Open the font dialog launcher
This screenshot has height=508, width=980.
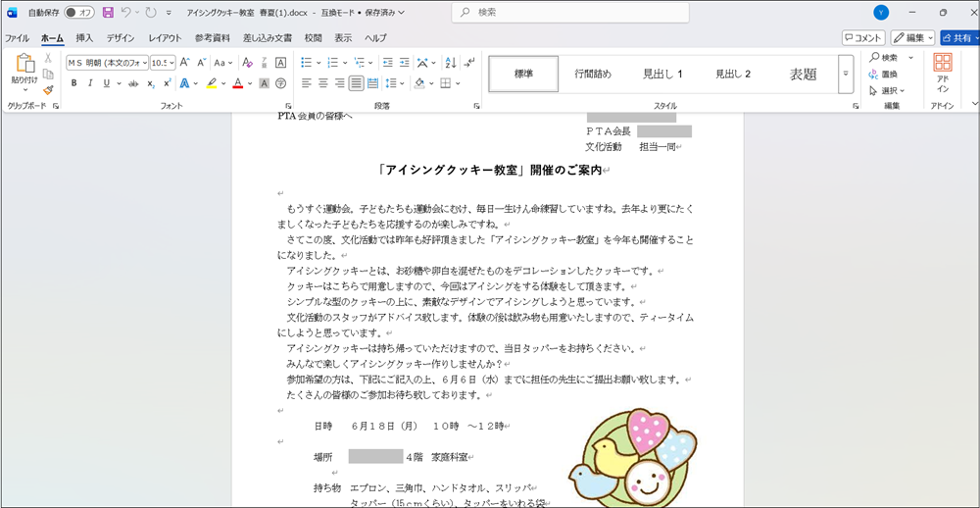pyautogui.click(x=288, y=106)
